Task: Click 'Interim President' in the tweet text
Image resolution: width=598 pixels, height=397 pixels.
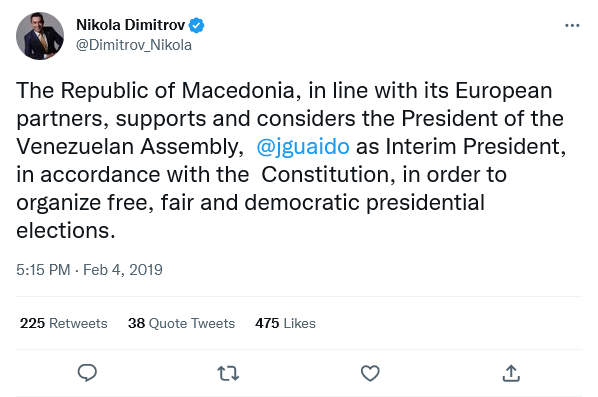Action: coord(473,146)
